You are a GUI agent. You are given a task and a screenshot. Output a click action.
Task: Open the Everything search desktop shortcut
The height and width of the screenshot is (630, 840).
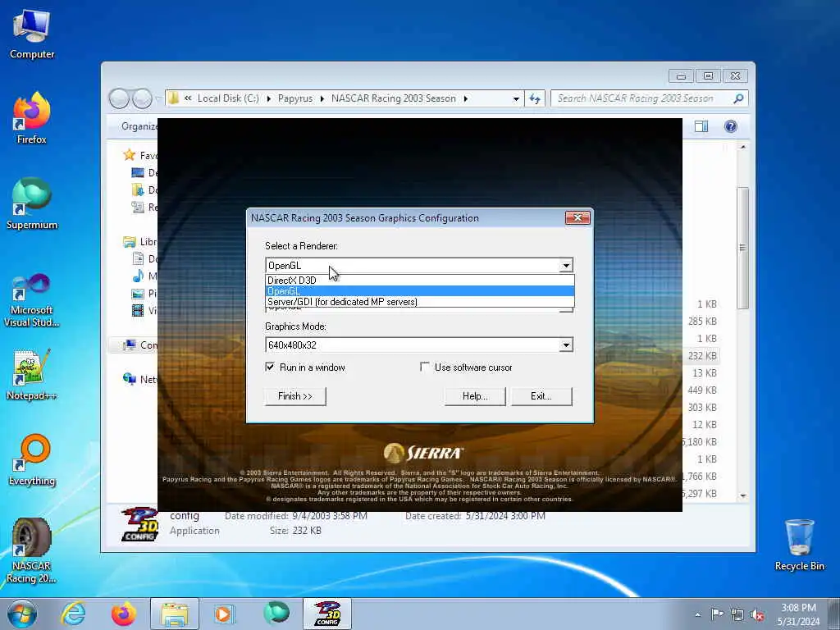point(32,459)
